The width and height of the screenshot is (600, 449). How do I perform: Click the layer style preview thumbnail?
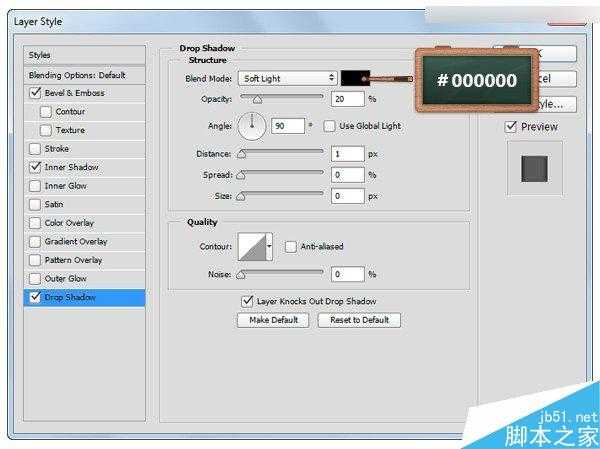coord(535,168)
